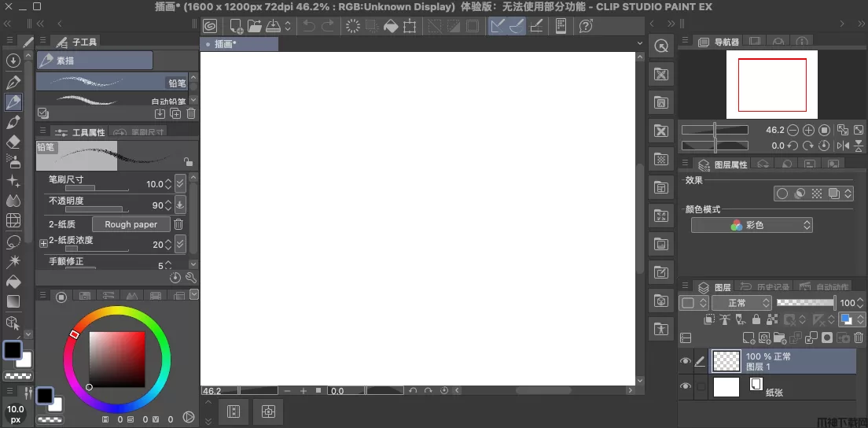Select the Pen tool in the toolbox
This screenshot has width=868, height=428.
click(13, 82)
